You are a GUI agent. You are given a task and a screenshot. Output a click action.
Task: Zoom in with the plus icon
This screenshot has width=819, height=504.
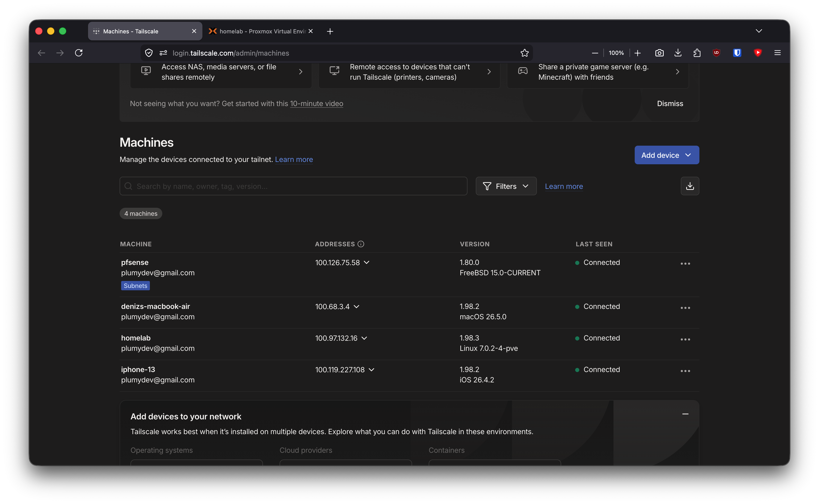[x=638, y=53]
